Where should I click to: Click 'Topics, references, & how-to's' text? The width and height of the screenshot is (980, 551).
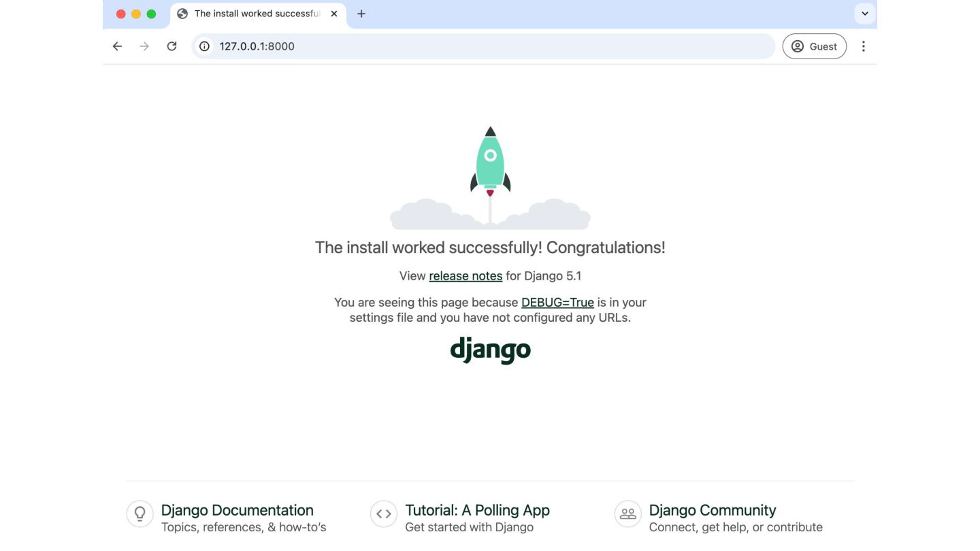[x=244, y=527]
